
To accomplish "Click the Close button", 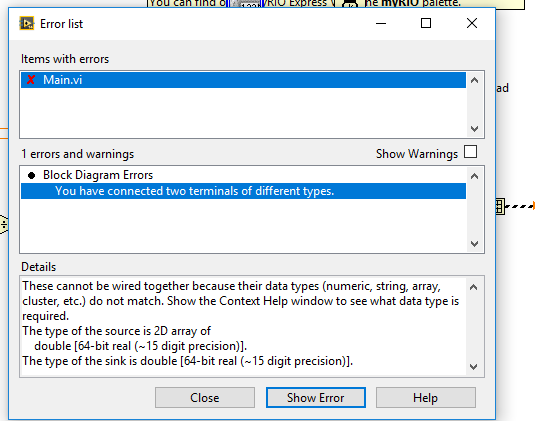I will click(x=205, y=397).
